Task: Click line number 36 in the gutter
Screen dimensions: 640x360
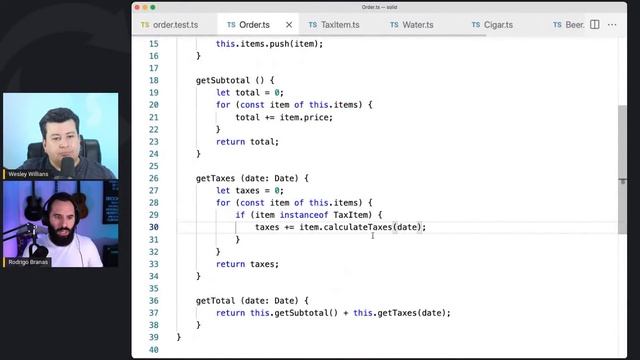Action: click(x=153, y=301)
